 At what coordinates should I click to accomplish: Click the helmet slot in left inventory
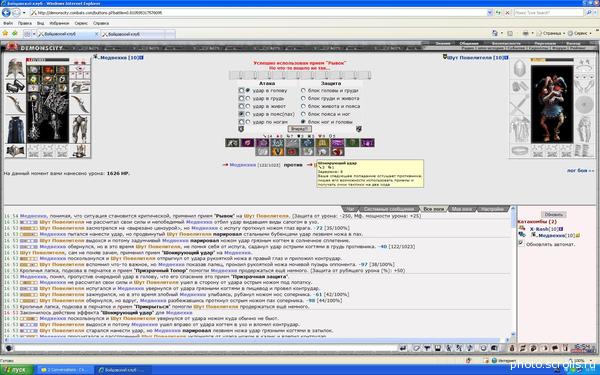[15, 68]
